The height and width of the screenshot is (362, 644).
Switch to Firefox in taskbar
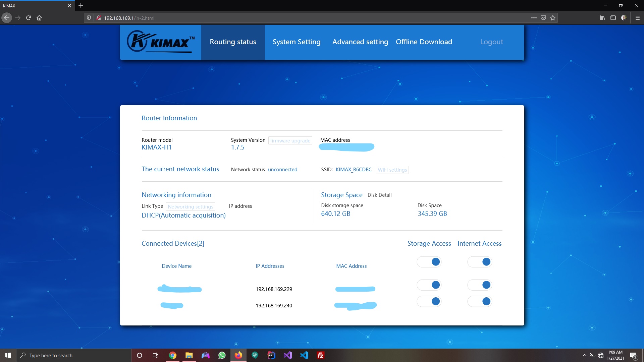tap(238, 355)
